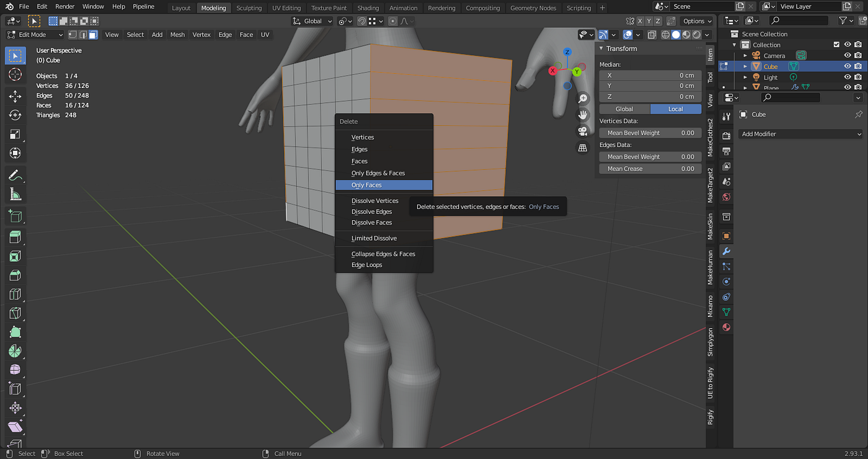
Task: Select the Cursor tool in left toolbar
Action: point(15,74)
